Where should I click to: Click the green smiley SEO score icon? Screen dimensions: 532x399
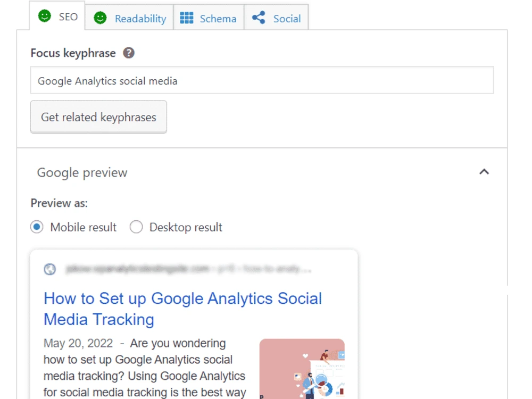(45, 16)
